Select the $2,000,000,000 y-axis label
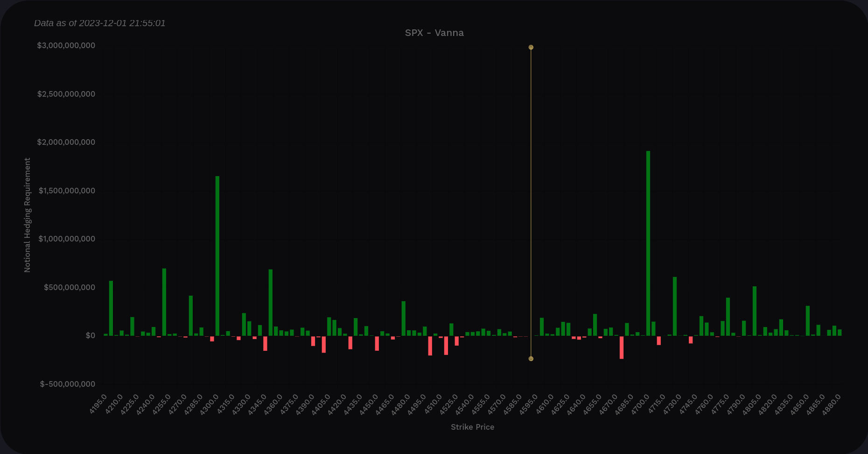Screen dimensions: 868x454 (66, 142)
